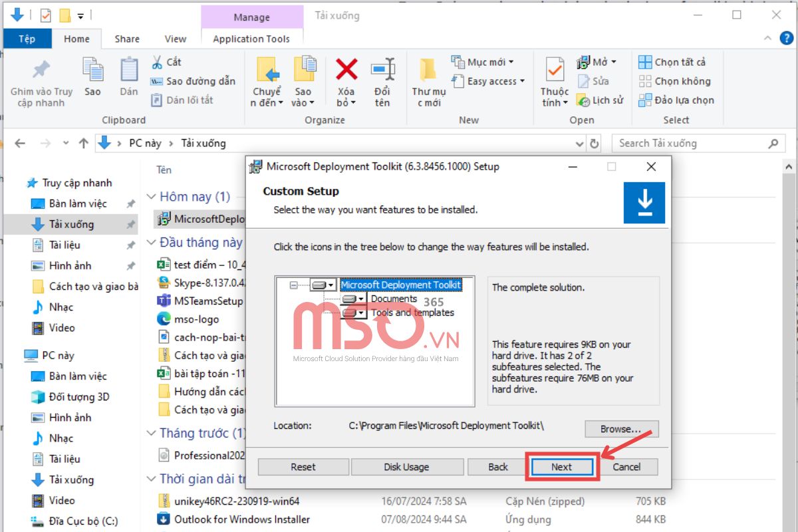
Task: Open the Tệp (File) tab
Action: coord(27,39)
